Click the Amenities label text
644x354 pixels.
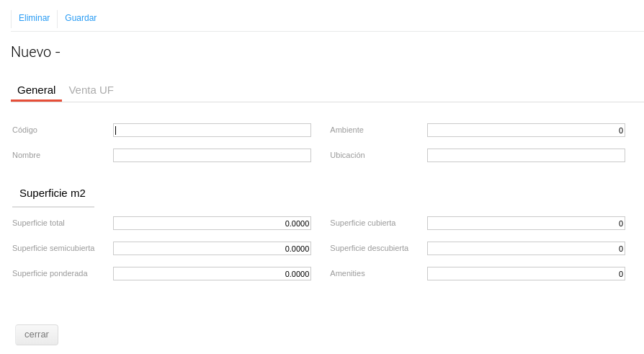347,273
